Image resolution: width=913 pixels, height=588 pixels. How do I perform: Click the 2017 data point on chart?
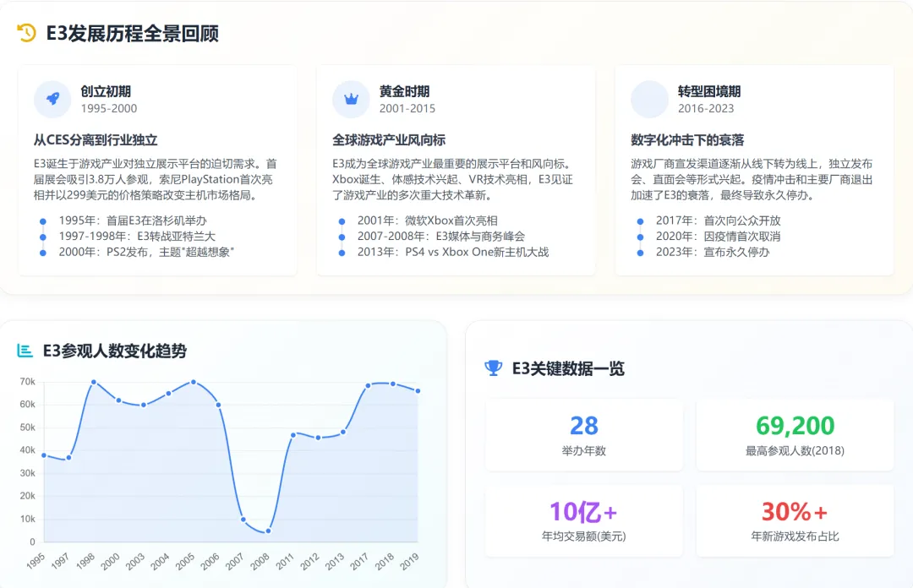click(368, 385)
